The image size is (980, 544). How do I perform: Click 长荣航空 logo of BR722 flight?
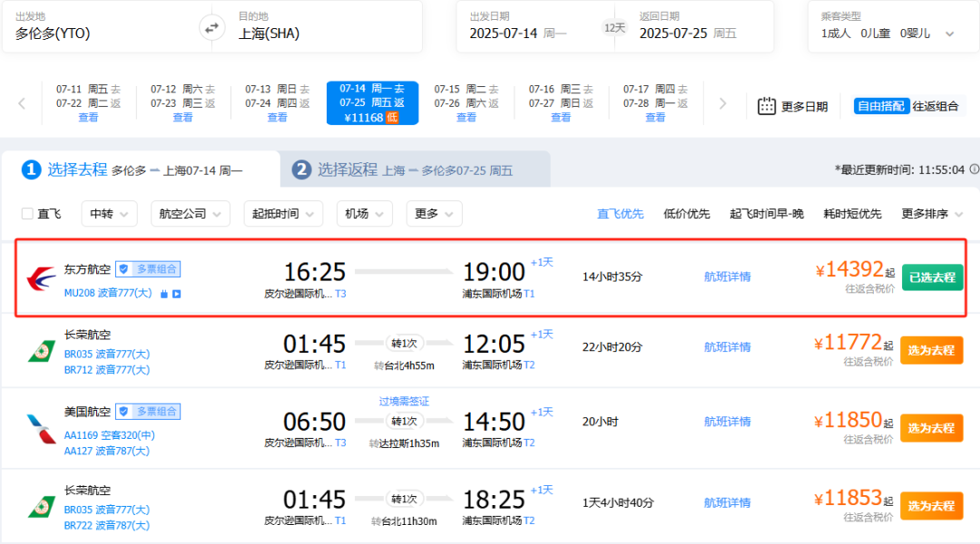[x=41, y=507]
